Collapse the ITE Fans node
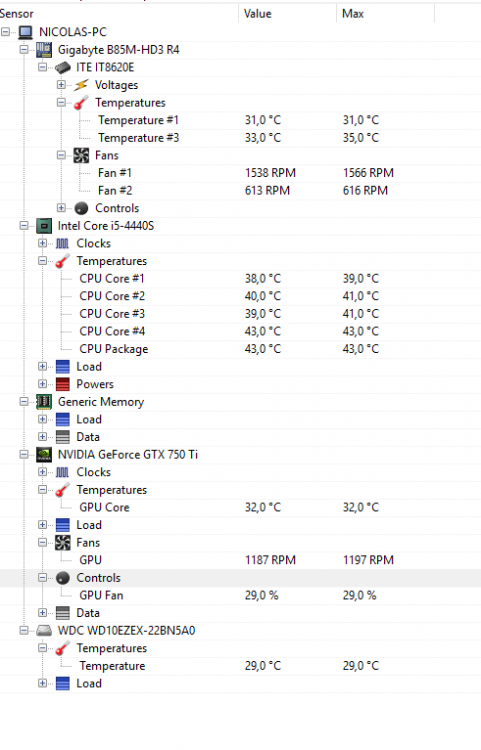Screen dimensions: 481x750 (61, 155)
